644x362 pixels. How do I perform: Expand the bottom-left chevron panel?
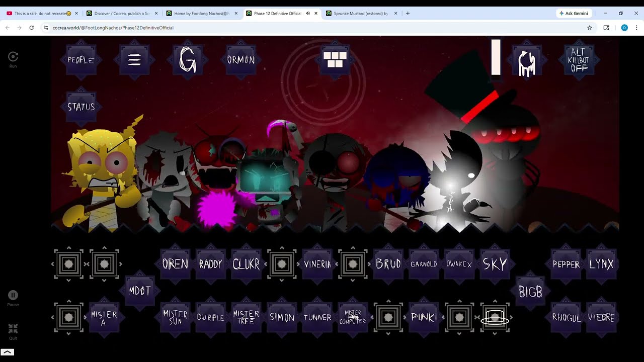pos(8,352)
